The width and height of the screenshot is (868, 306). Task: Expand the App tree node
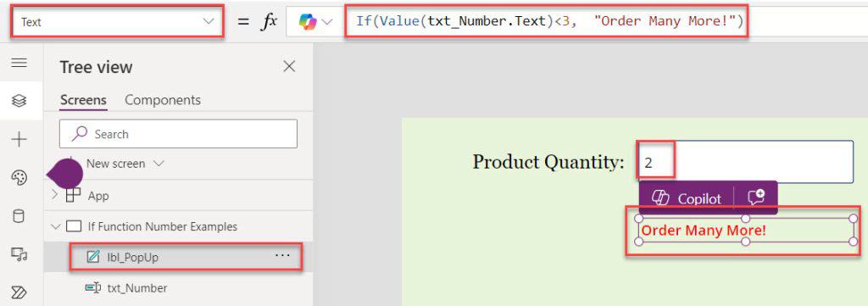[x=54, y=195]
